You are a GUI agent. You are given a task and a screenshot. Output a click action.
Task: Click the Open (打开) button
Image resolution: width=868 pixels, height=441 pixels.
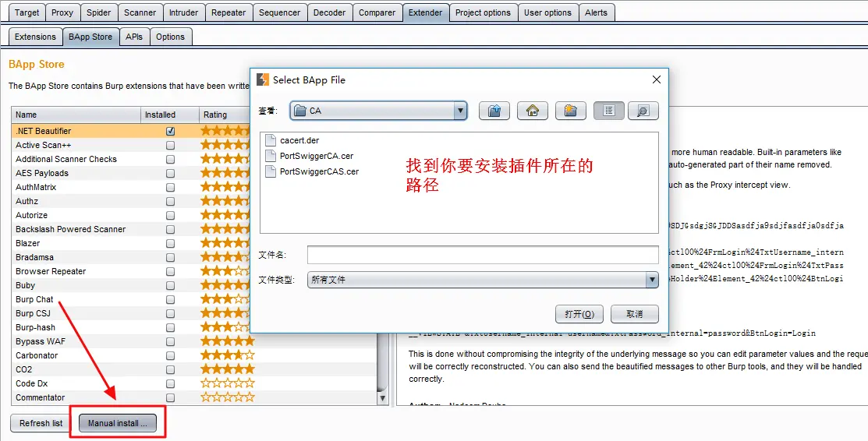tap(579, 314)
